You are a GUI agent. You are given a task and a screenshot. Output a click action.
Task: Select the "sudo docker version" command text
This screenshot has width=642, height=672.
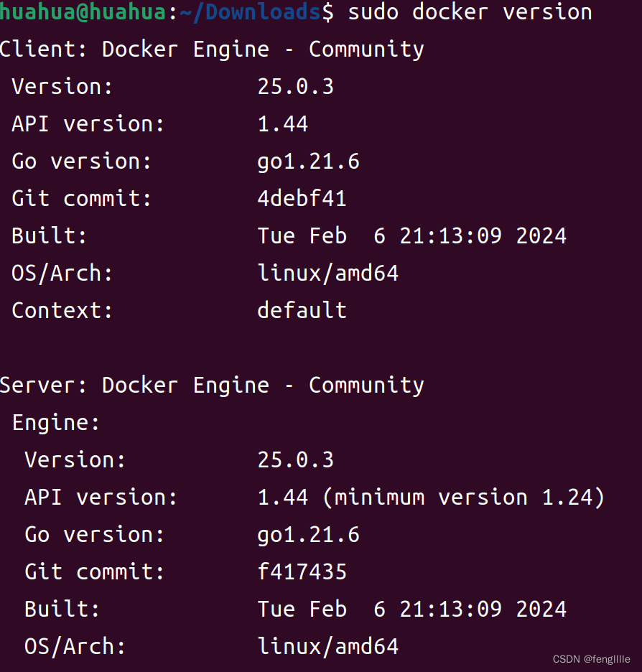point(470,11)
